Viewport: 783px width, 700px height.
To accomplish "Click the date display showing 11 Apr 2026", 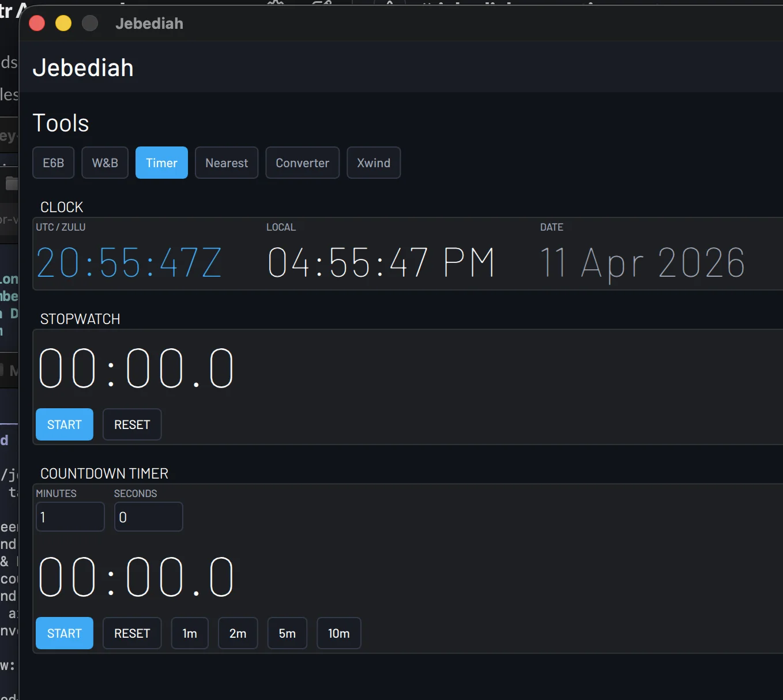I will (642, 262).
